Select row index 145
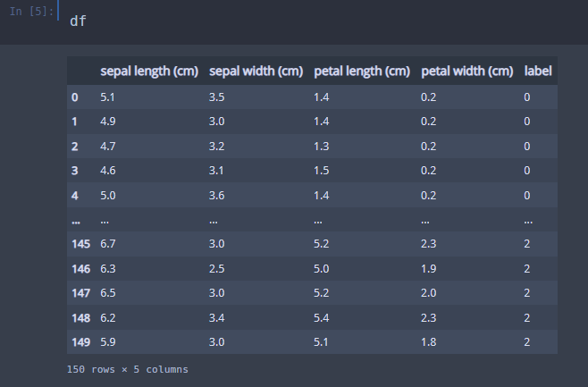Viewport: 588px width, 387px height. (x=80, y=244)
